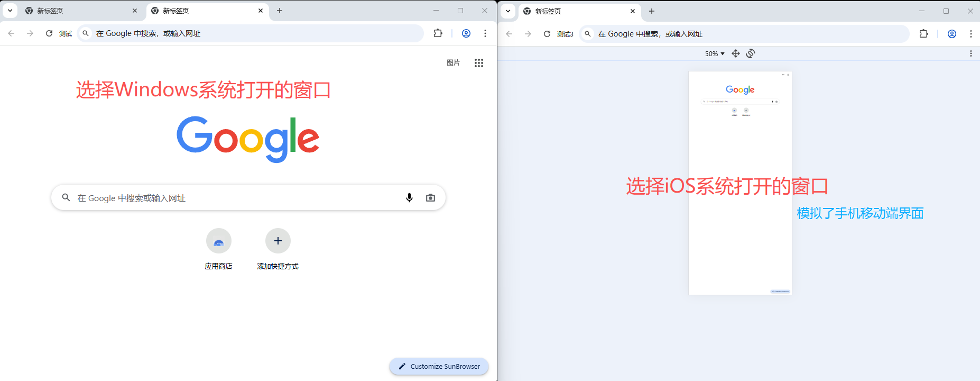The width and height of the screenshot is (980, 381).
Task: Open Extensions puzzle icon in right window
Action: pyautogui.click(x=923, y=34)
